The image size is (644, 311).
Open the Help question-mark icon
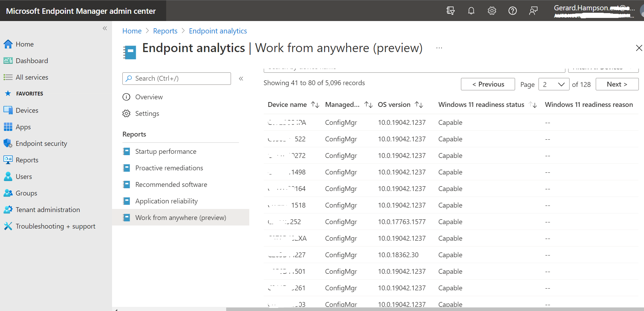coord(512,11)
